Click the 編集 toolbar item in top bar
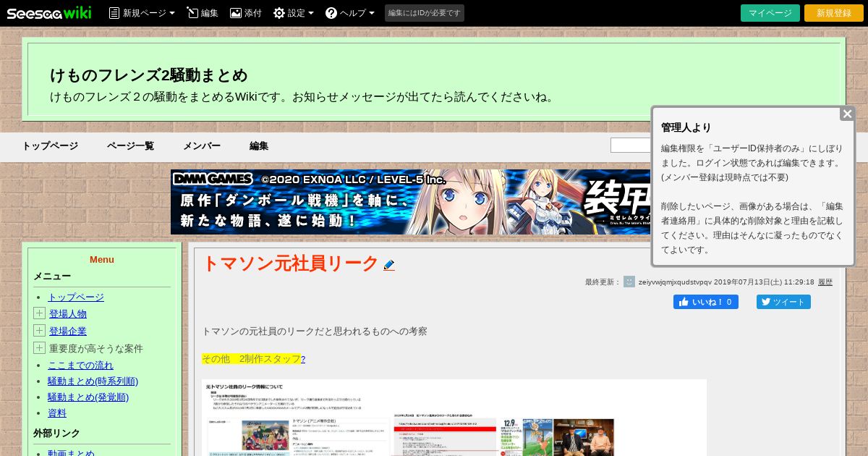The width and height of the screenshot is (868, 456). (x=202, y=13)
